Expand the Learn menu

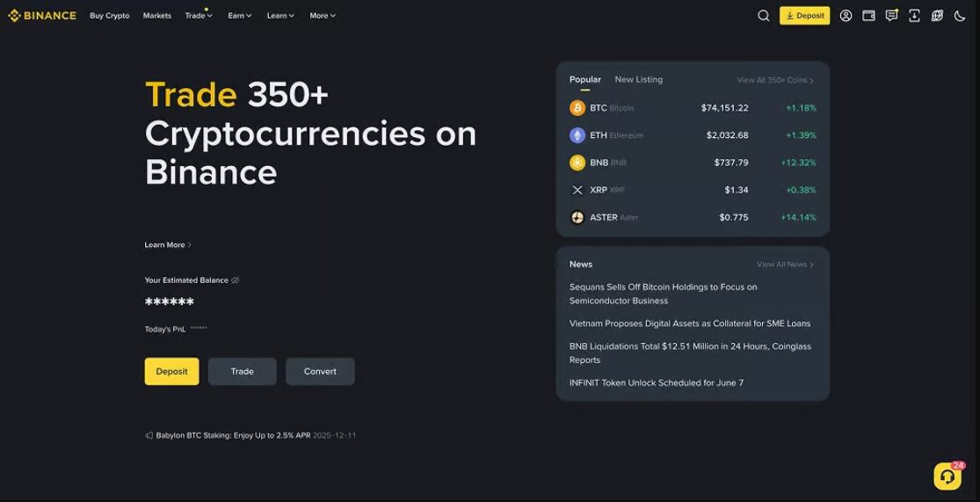(280, 16)
